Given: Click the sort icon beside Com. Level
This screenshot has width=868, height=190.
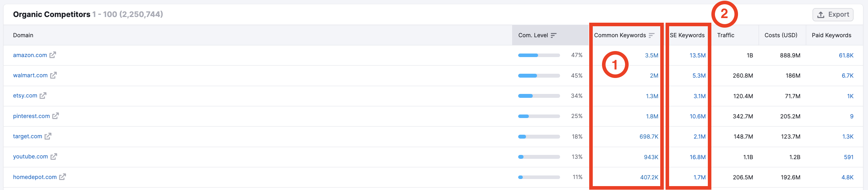Looking at the screenshot, I should pos(553,35).
